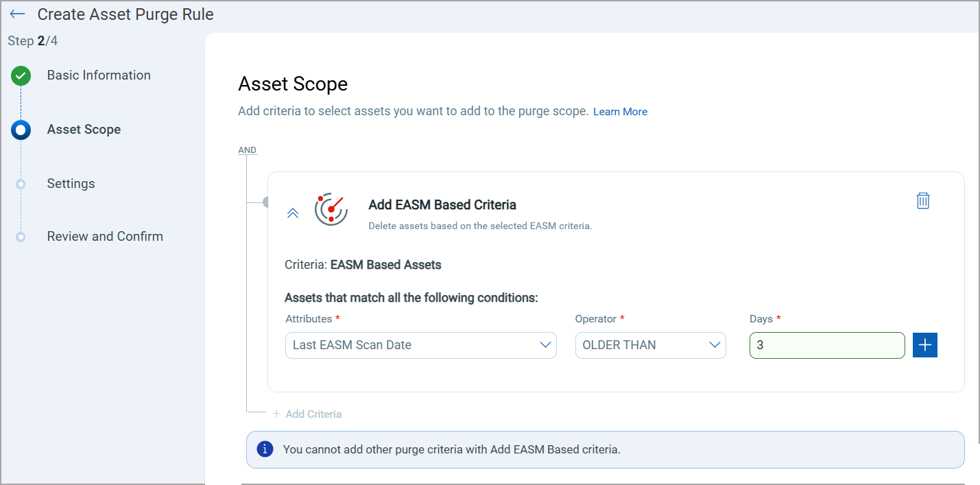This screenshot has height=485, width=980.
Task: Open the Learn More link
Action: point(620,111)
